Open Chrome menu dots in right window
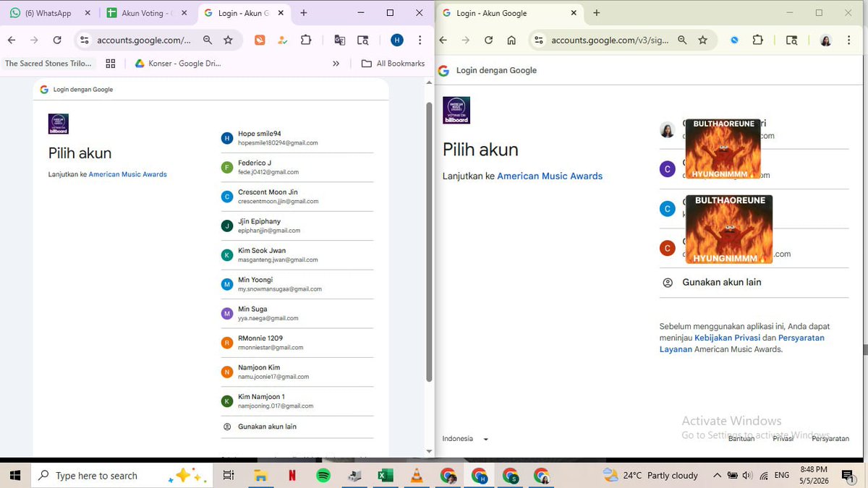Screen dimensions: 868x488 click(850, 40)
